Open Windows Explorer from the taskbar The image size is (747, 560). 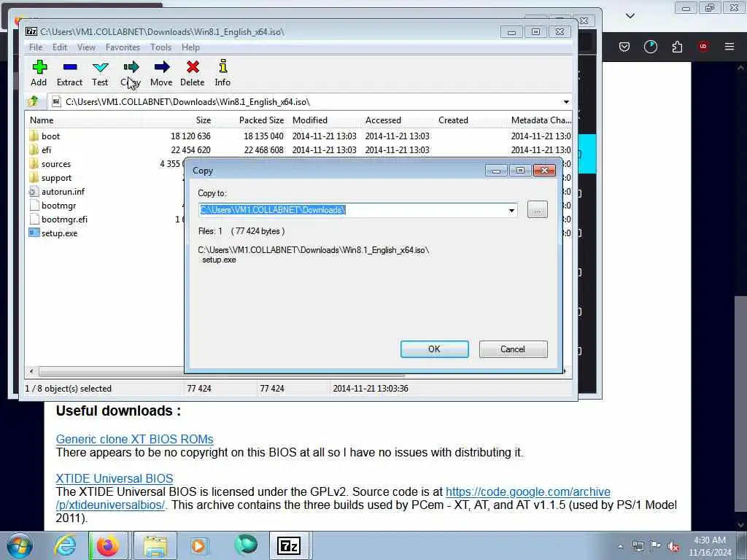(155, 545)
